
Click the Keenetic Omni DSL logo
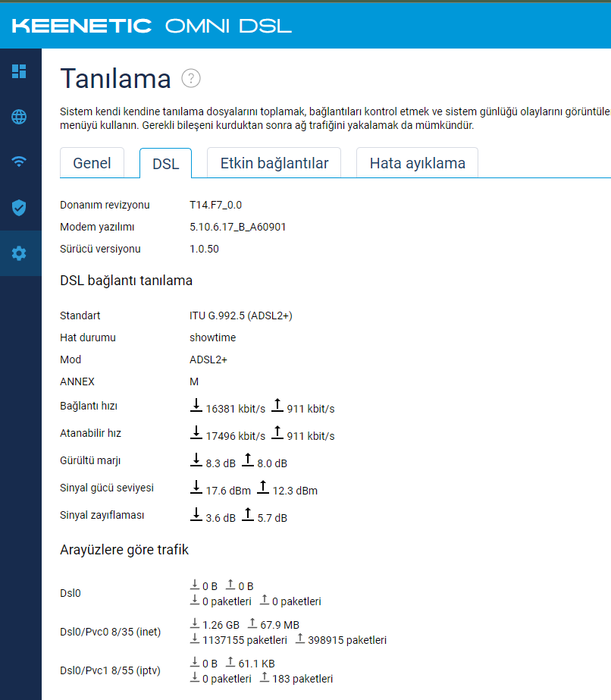coord(152,26)
